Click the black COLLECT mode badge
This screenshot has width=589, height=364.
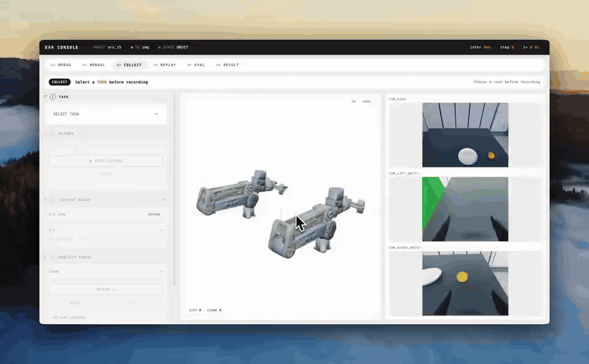60,82
